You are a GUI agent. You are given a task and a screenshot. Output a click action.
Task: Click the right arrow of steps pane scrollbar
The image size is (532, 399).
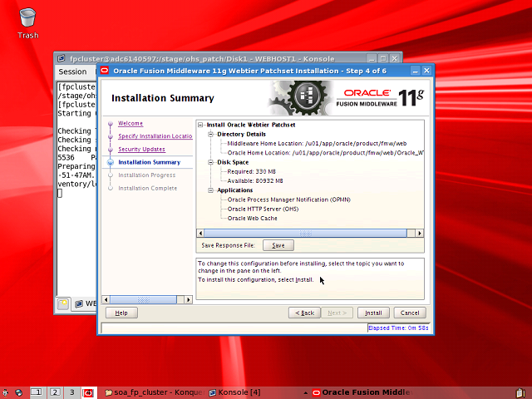189,299
